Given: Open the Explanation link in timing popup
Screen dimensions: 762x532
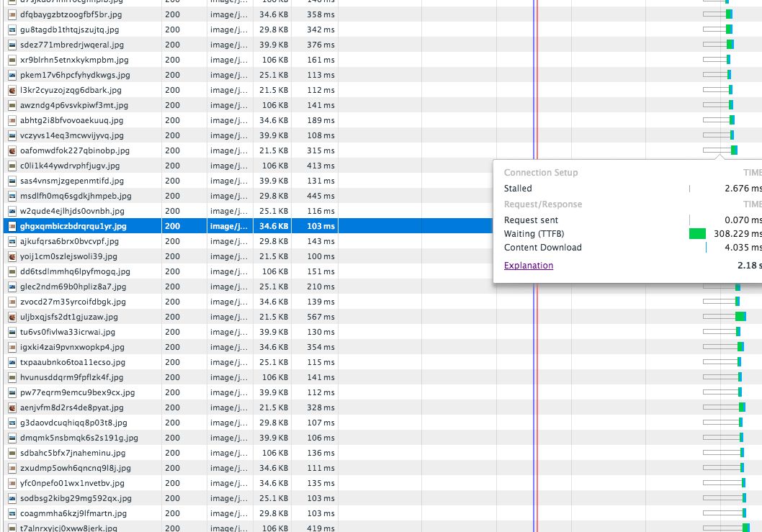Looking at the screenshot, I should click(528, 265).
